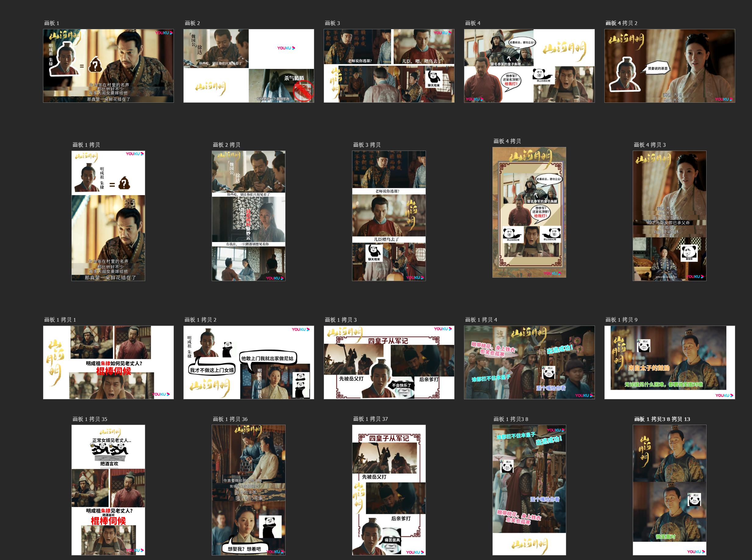Select the artboard label reading exactly "画板 4"
This screenshot has height=560, width=752.
(473, 23)
